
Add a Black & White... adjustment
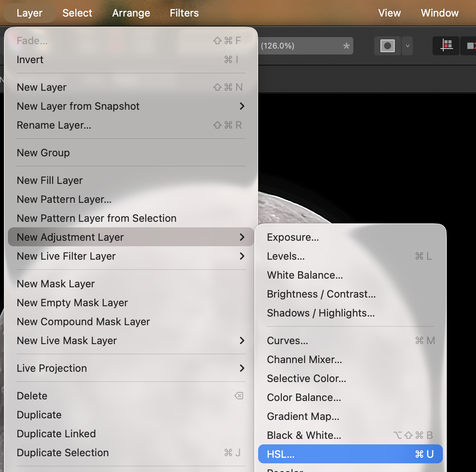350,435
